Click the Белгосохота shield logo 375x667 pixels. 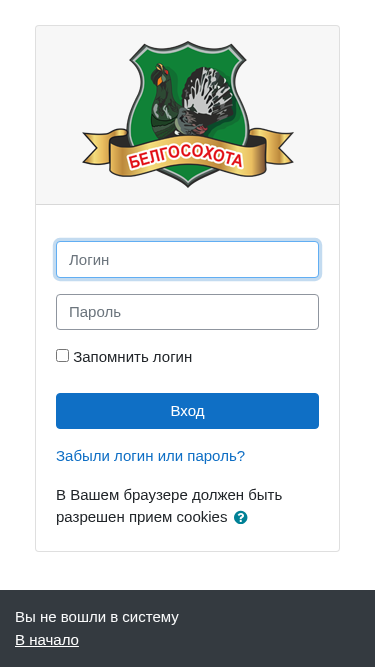pyautogui.click(x=188, y=114)
